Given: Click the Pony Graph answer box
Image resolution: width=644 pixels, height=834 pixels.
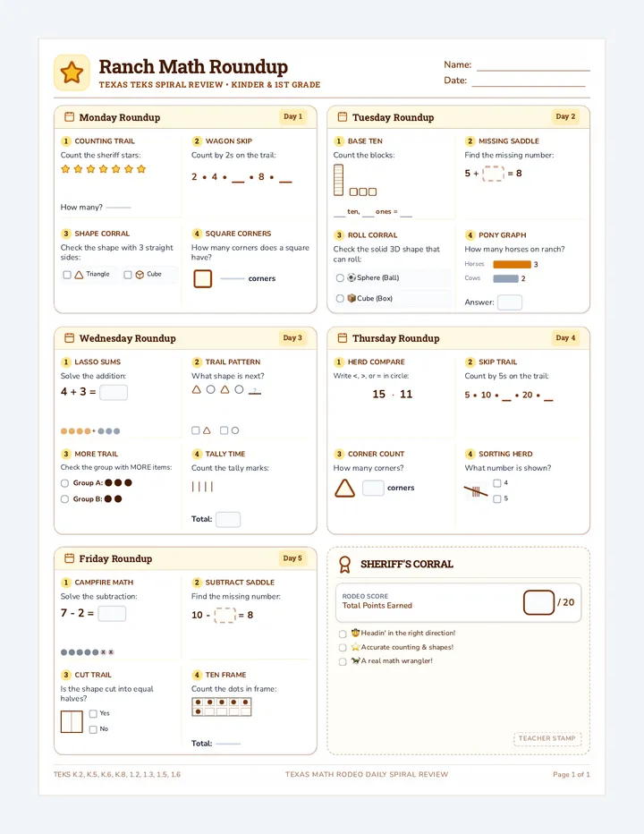Looking at the screenshot, I should pos(510,302).
